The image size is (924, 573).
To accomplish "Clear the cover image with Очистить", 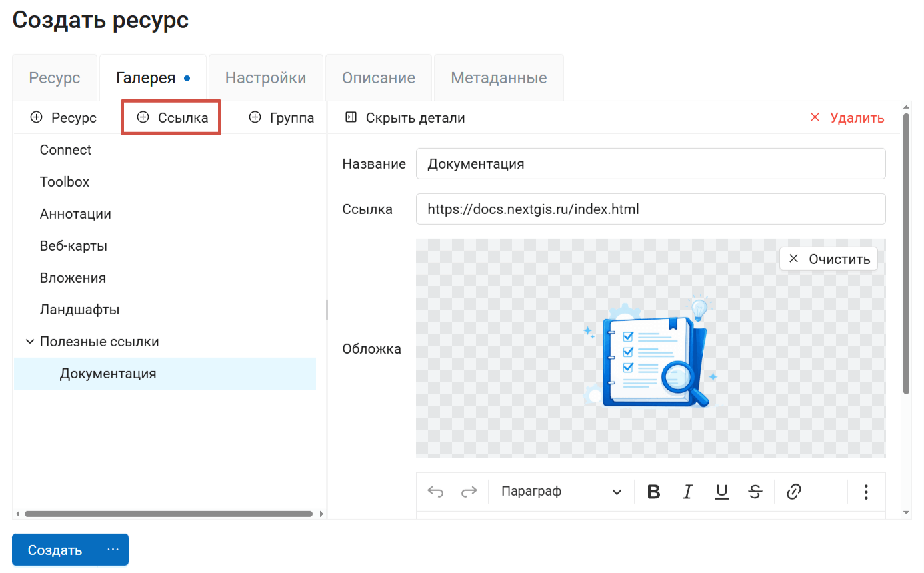I will [x=828, y=259].
